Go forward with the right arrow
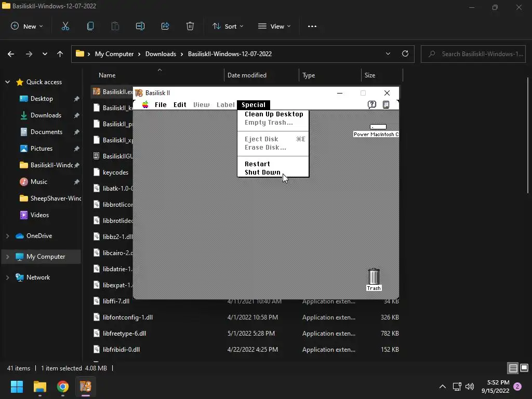The image size is (532, 399). click(29, 54)
